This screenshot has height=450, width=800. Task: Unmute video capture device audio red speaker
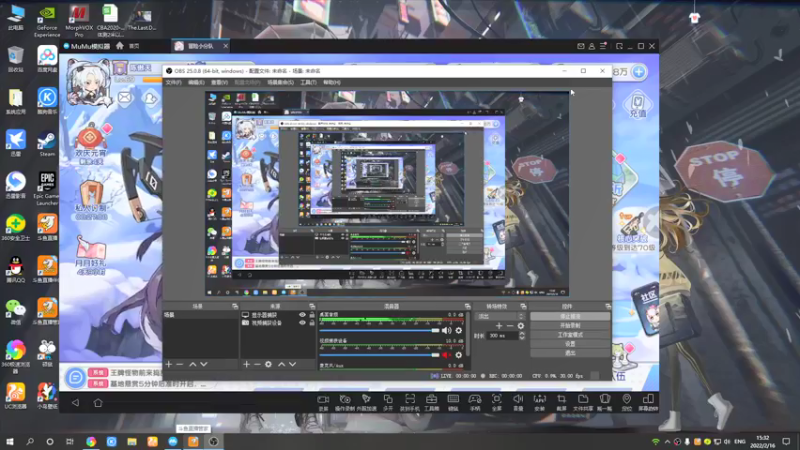(x=446, y=355)
